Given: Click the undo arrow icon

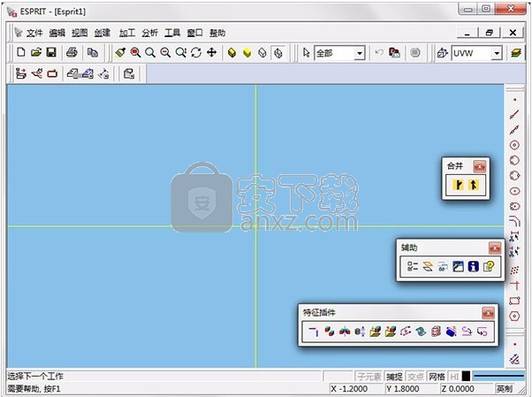Looking at the screenshot, I should click(x=379, y=53).
